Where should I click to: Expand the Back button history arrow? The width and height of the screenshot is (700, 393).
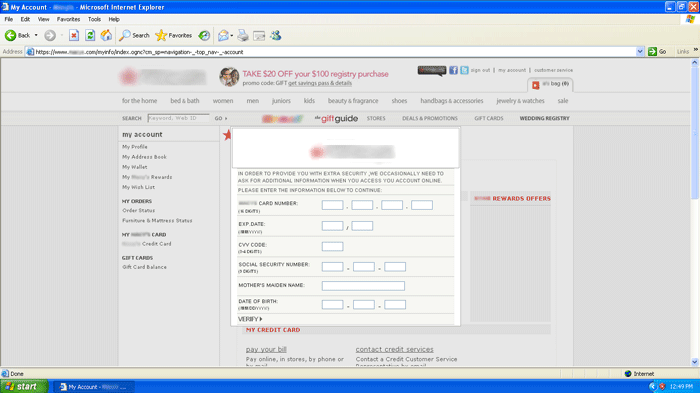(x=36, y=35)
